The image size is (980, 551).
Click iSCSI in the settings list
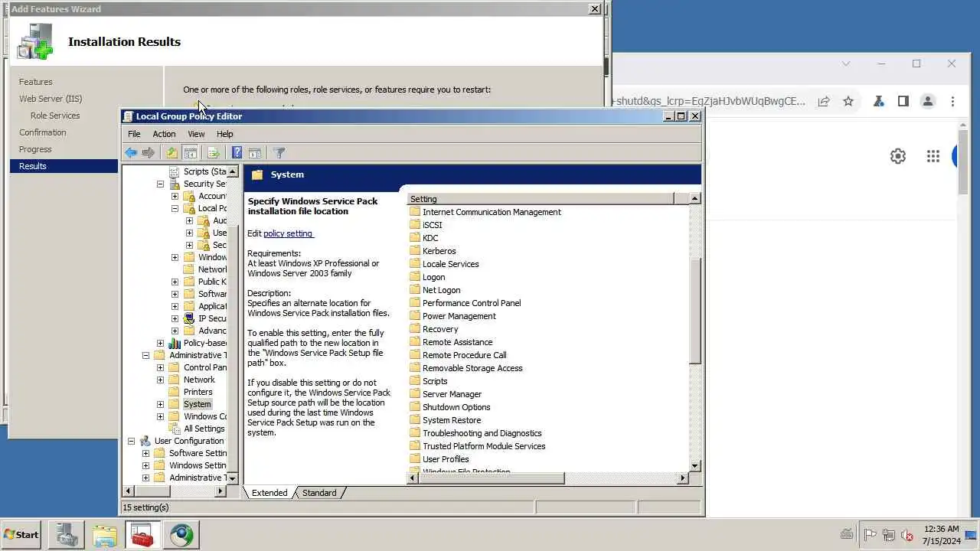tap(432, 225)
